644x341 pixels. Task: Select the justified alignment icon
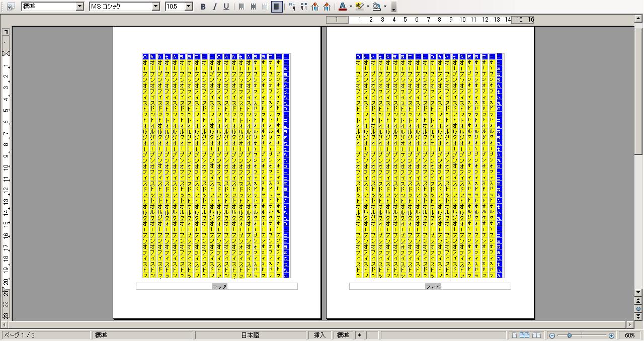point(276,7)
